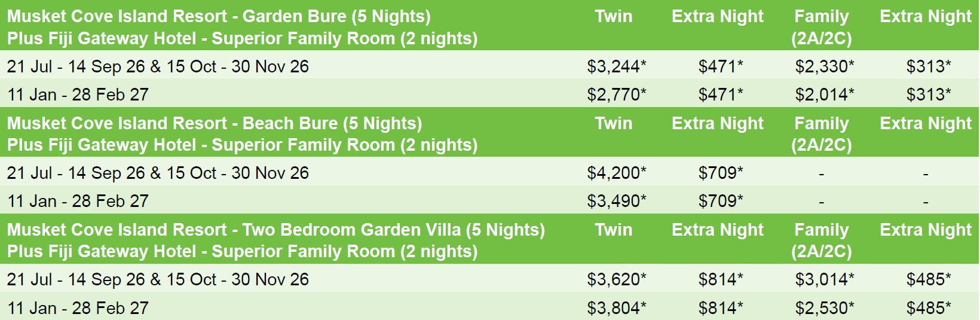This screenshot has width=980, height=320.
Task: Click the $2,014 Family price
Action: (824, 95)
